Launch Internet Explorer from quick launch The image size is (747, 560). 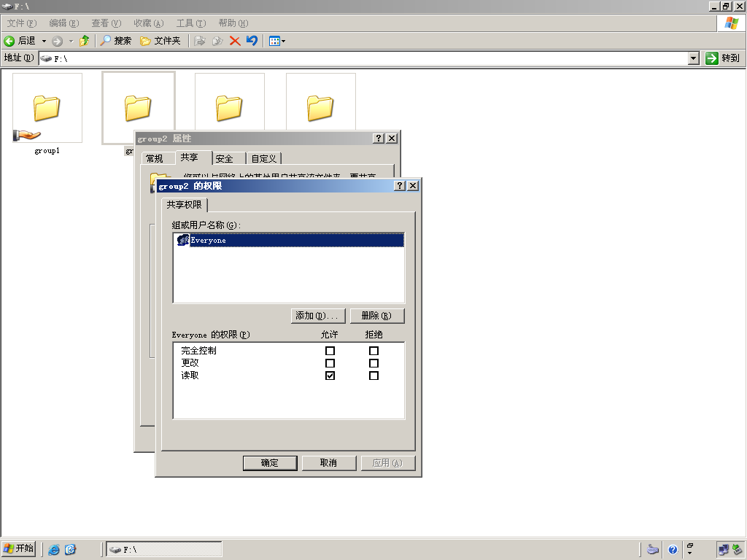[54, 550]
